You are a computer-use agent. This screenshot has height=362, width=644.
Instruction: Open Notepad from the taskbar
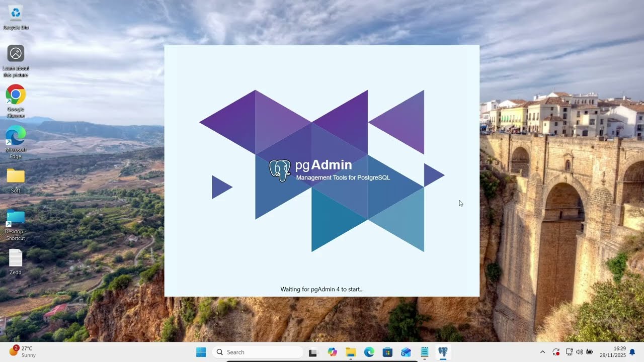(425, 352)
